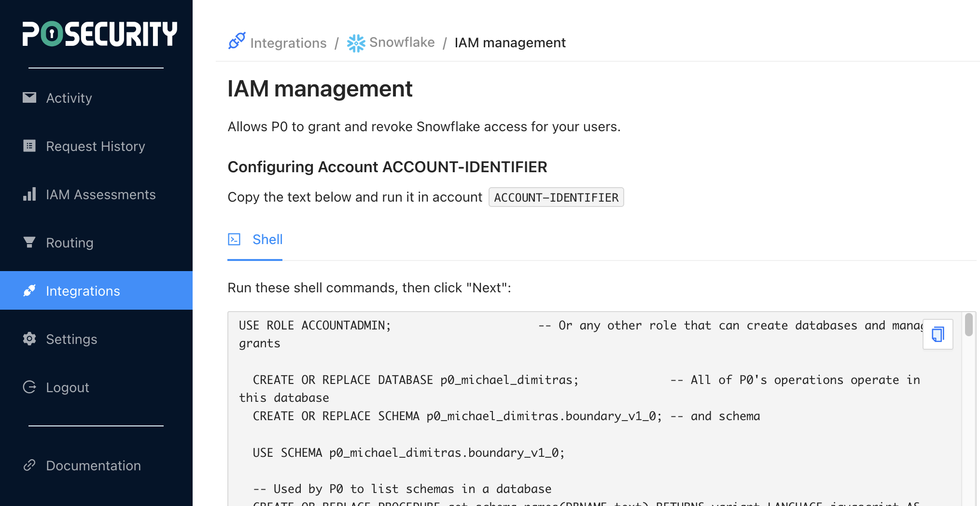Open IAM Assessments from the sidebar
The image size is (980, 506).
point(100,194)
